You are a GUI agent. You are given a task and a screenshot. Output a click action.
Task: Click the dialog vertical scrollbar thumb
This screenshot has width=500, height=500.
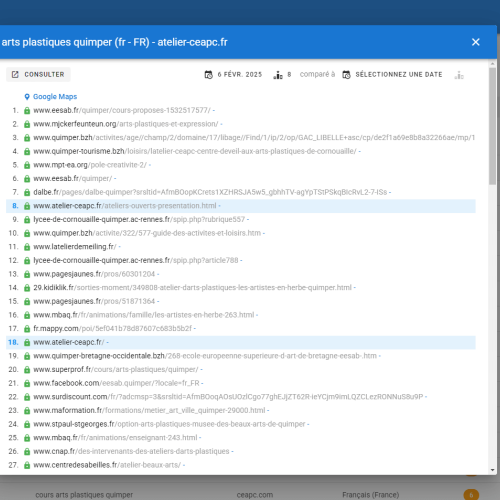coord(493,126)
